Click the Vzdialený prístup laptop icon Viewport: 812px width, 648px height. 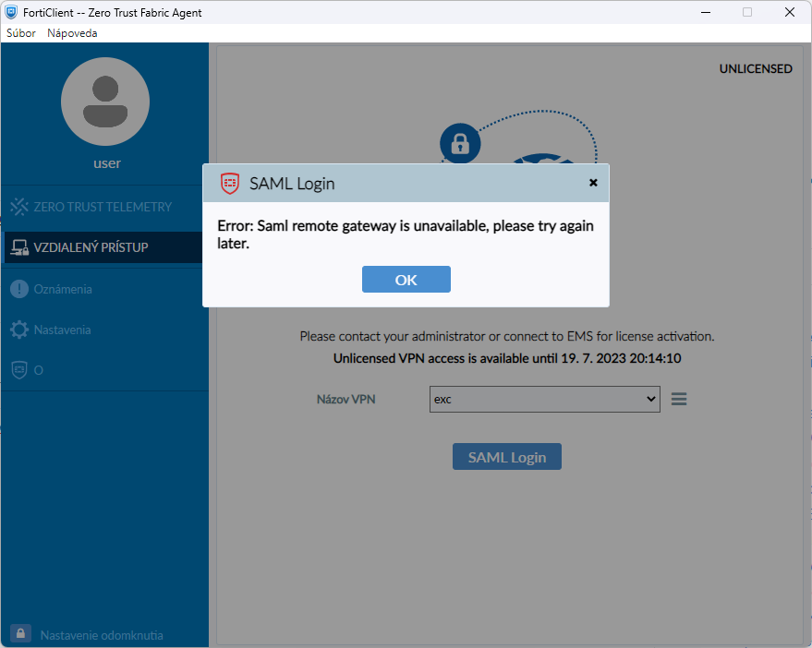tap(19, 247)
